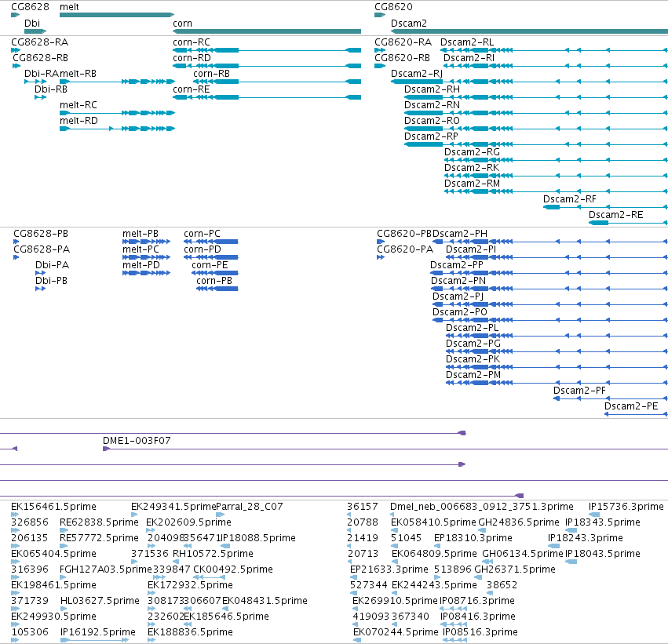Click EST label HL03627.5prime
The height and width of the screenshot is (644, 668).
coord(100,601)
